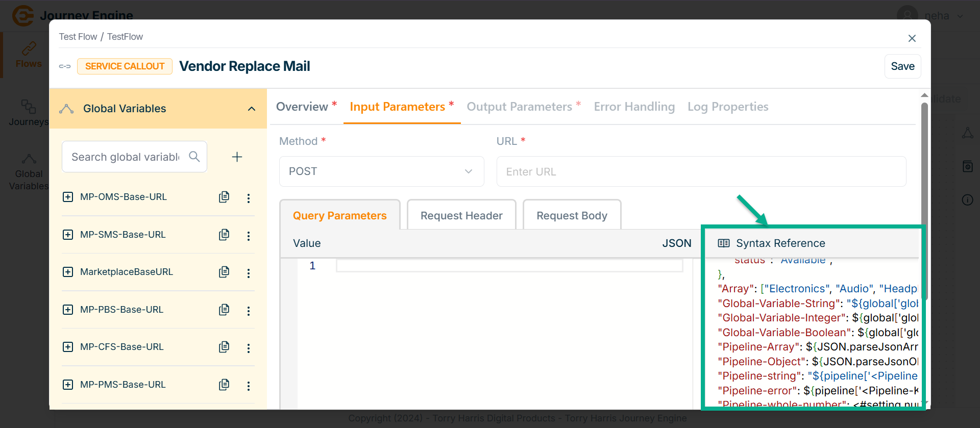Click the add global variable plus icon
The height and width of the screenshot is (428, 980).
pyautogui.click(x=237, y=157)
